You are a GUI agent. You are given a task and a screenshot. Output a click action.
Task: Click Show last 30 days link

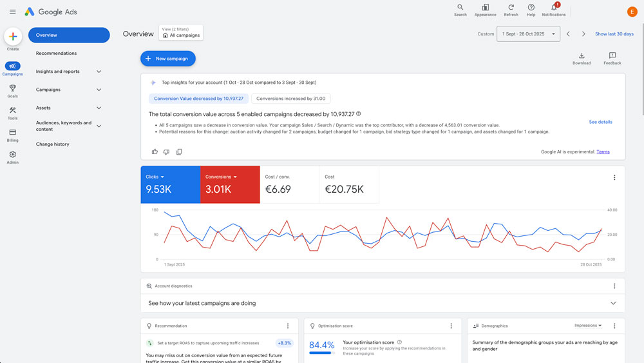tap(614, 34)
